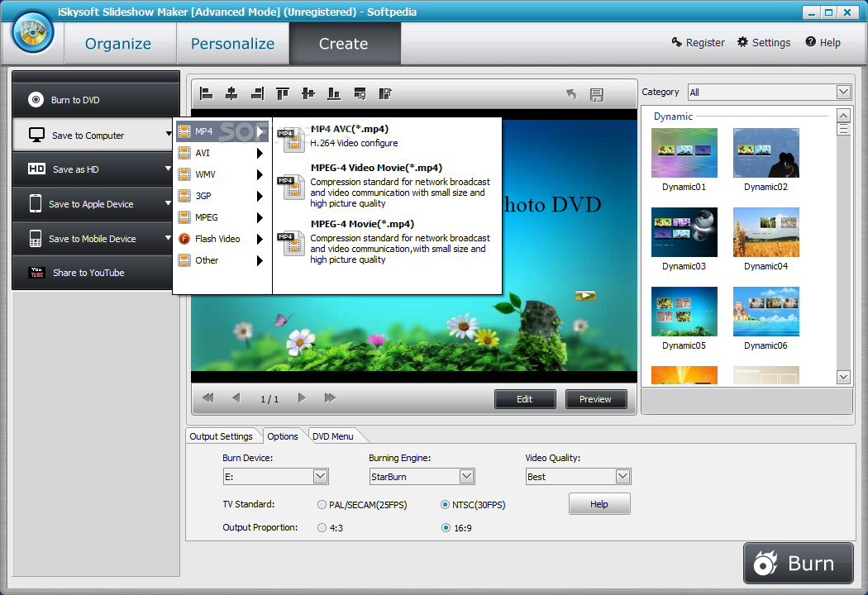Click the save template icon
Image resolution: width=868 pixels, height=595 pixels.
point(596,95)
